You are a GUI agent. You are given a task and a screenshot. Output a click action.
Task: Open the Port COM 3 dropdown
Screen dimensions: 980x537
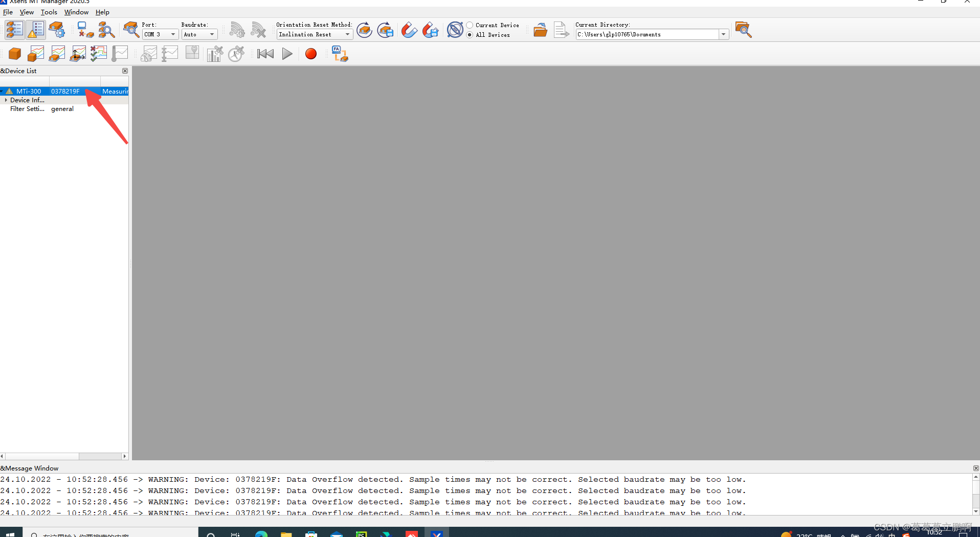(160, 34)
